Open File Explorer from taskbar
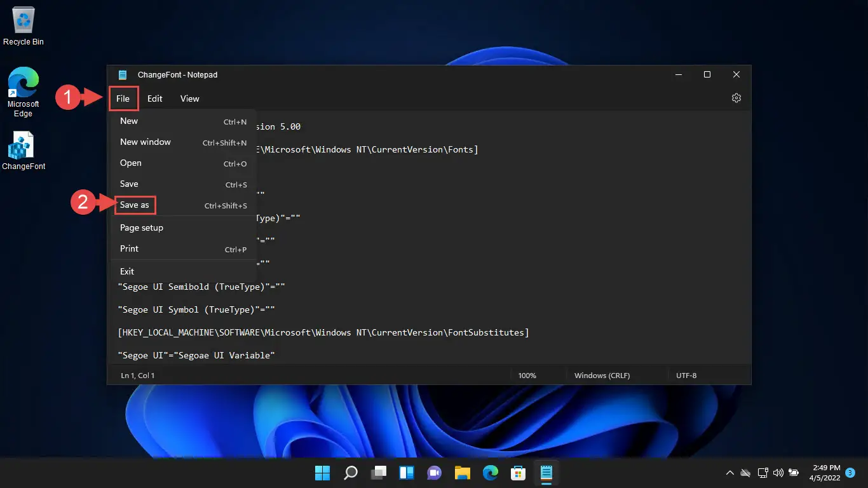 (462, 473)
